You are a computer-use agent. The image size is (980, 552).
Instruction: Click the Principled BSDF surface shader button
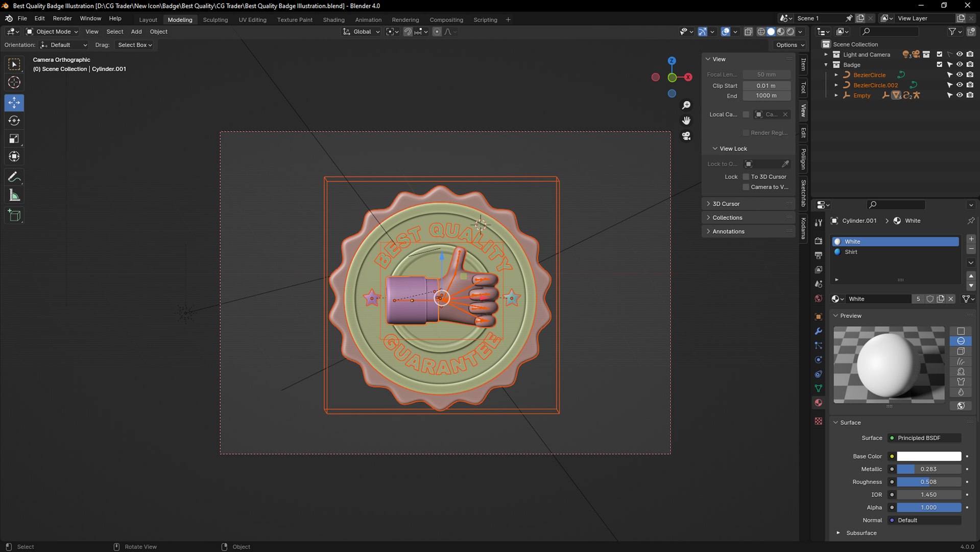point(924,438)
